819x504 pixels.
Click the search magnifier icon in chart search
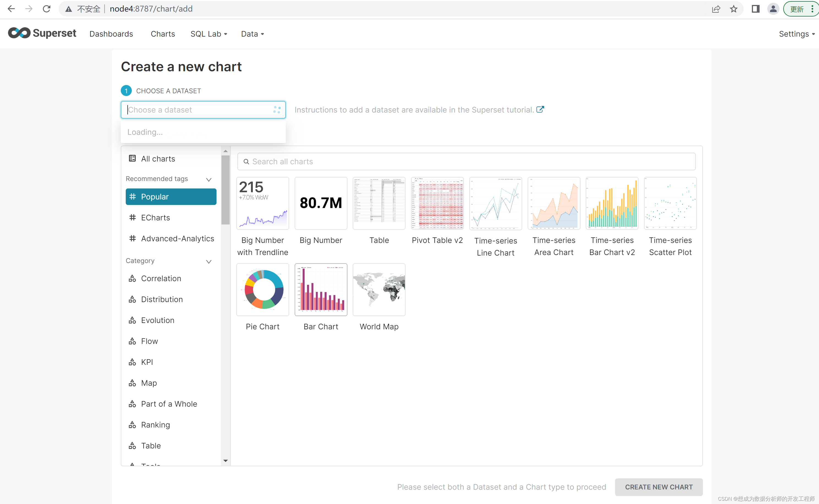246,162
